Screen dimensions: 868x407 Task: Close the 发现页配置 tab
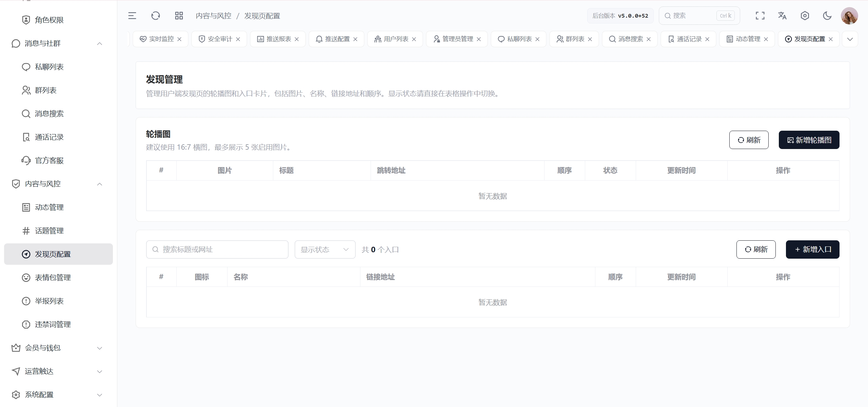(831, 39)
